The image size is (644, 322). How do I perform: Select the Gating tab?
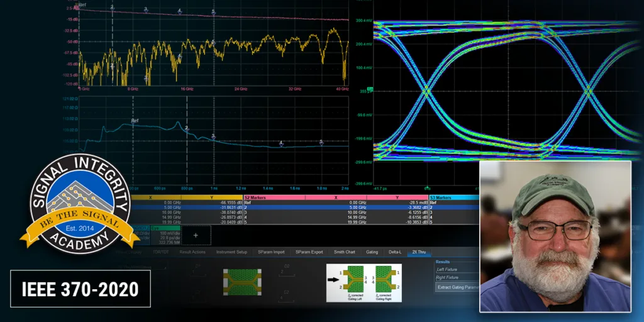(x=372, y=252)
